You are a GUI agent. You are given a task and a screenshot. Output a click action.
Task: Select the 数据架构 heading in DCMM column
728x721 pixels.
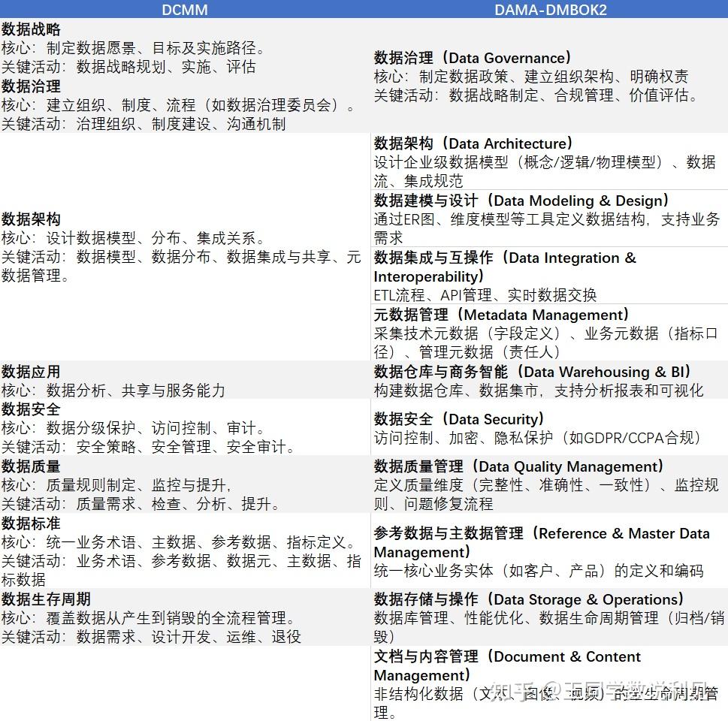pyautogui.click(x=31, y=219)
